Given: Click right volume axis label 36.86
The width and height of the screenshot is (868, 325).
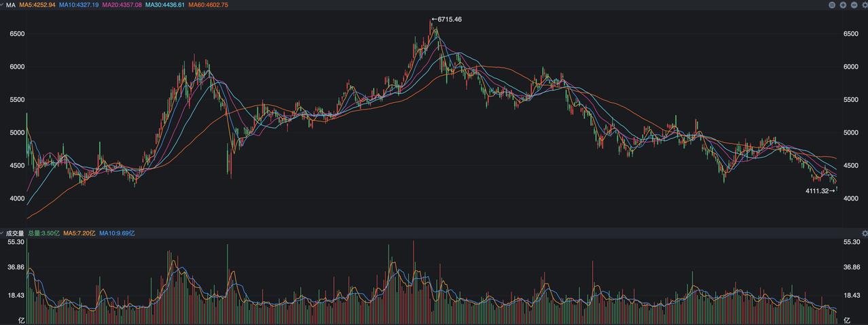Looking at the screenshot, I should point(851,267).
